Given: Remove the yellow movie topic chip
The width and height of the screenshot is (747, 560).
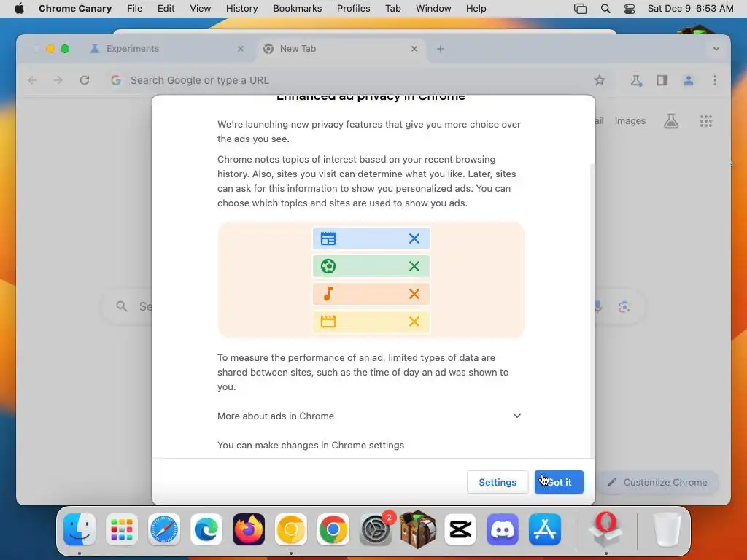Looking at the screenshot, I should tap(414, 322).
